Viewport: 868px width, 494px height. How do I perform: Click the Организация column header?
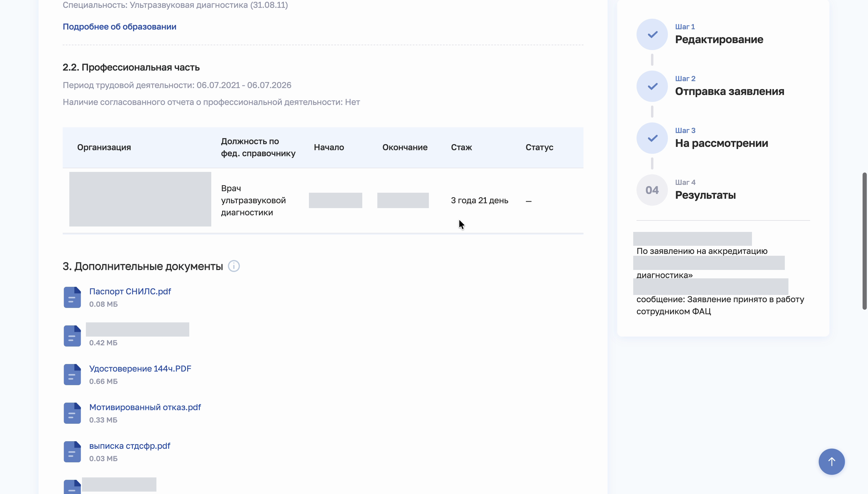[104, 147]
